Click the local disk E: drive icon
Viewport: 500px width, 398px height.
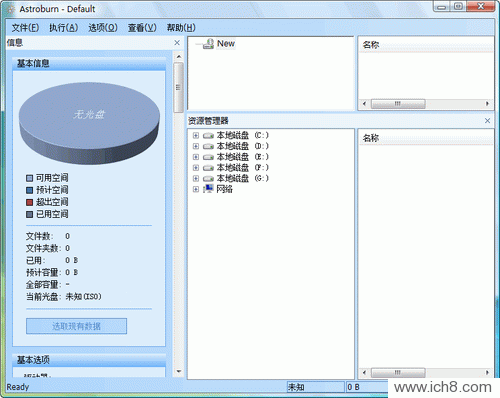208,157
